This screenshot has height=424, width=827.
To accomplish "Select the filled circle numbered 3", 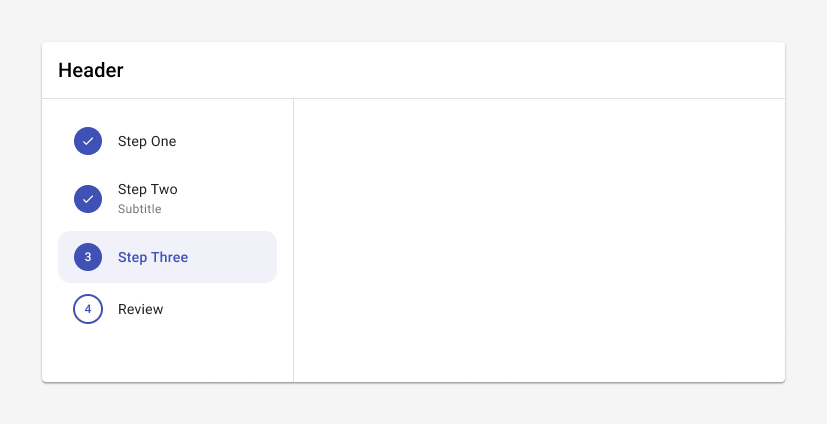I will pos(88,257).
